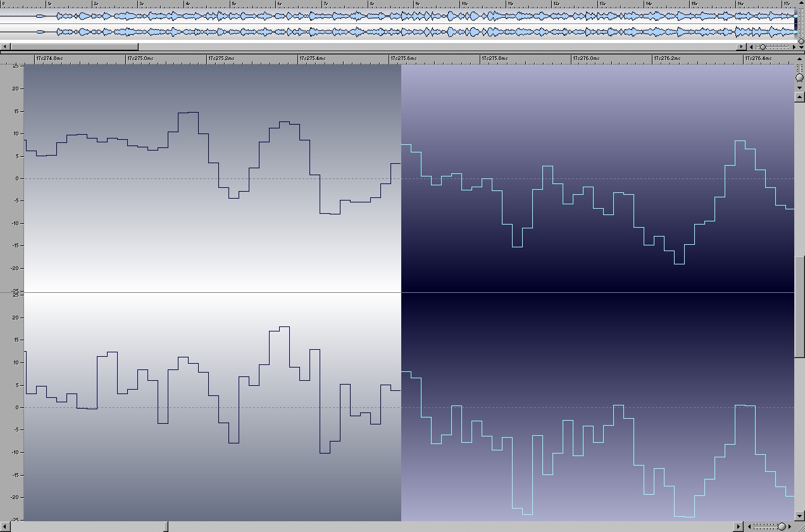805x532 pixels.
Task: Click main bottom scrollbar left arrow
Action: (5, 526)
